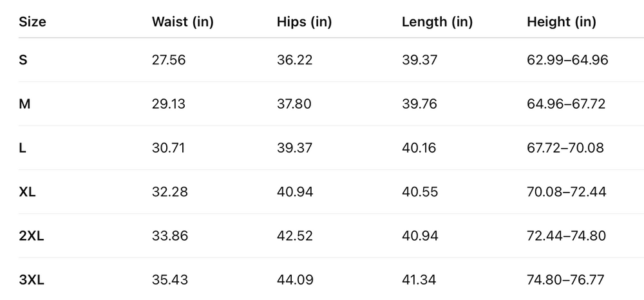Select the Height (in) column header
Viewport: 644px width, 300px height.
[562, 22]
